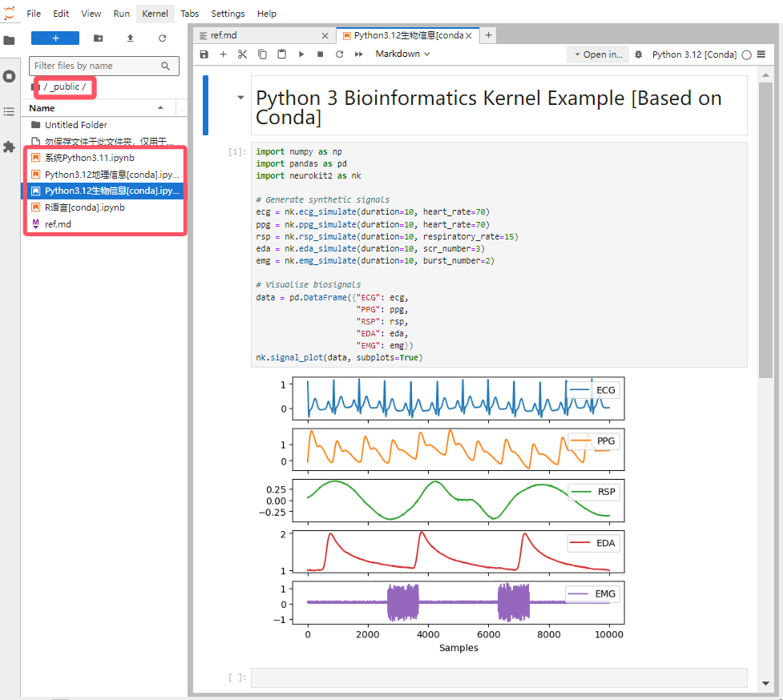Switch kernel via Python 3.12 [Conda]
The height and width of the screenshot is (700, 783).
pos(694,54)
